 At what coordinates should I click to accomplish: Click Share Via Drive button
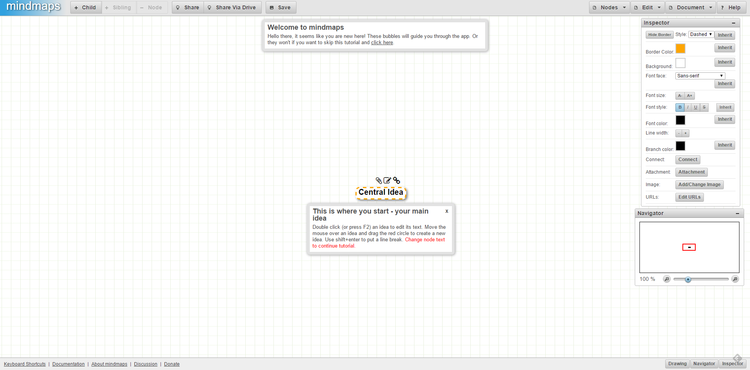coord(232,8)
